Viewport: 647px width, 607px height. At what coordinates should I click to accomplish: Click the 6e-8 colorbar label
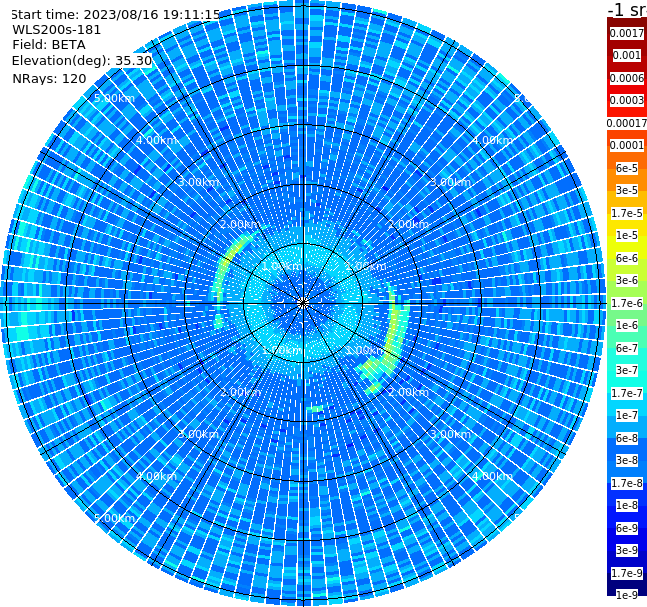(x=627, y=438)
